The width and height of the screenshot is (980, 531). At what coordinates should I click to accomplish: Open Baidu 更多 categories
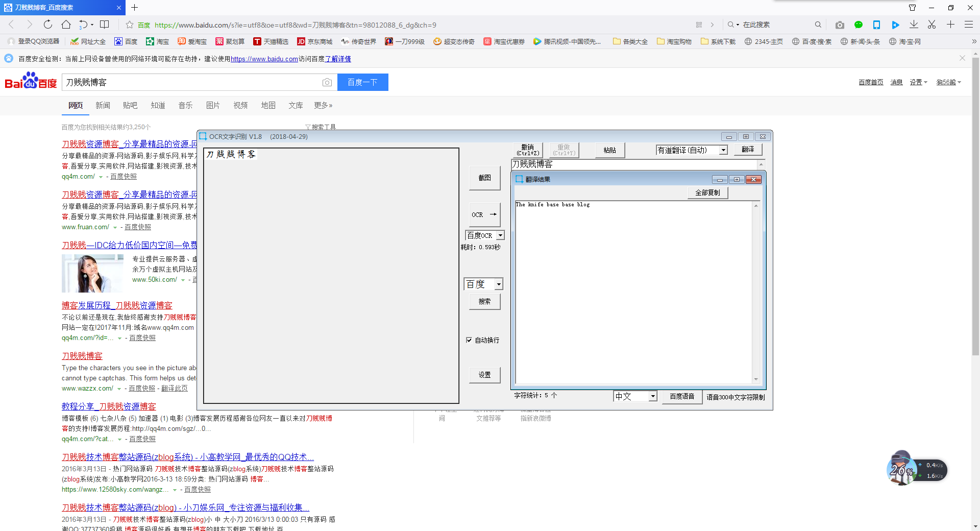[323, 105]
